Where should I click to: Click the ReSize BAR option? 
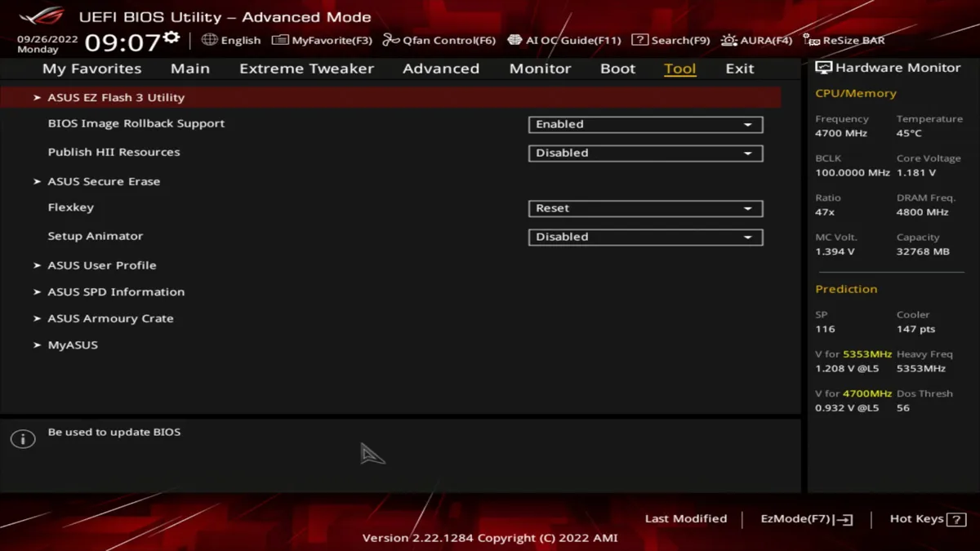pyautogui.click(x=844, y=40)
